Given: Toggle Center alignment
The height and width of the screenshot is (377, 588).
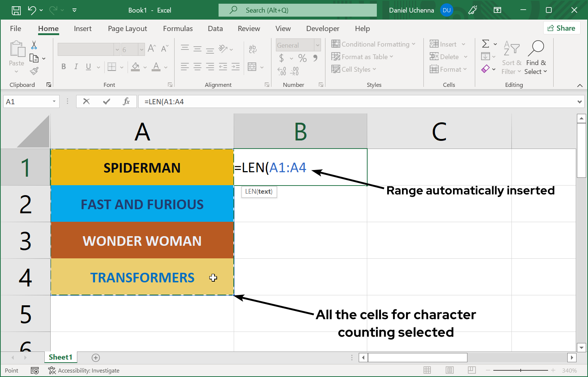Looking at the screenshot, I should 197,67.
